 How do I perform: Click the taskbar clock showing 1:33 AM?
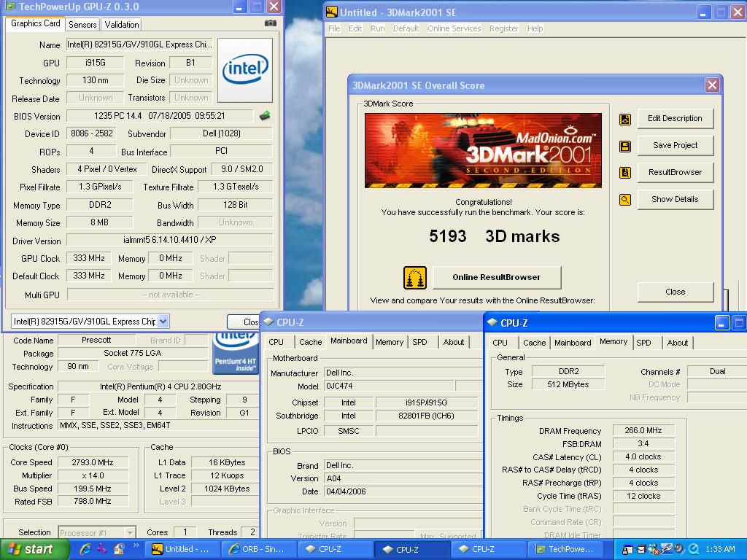tap(720, 549)
